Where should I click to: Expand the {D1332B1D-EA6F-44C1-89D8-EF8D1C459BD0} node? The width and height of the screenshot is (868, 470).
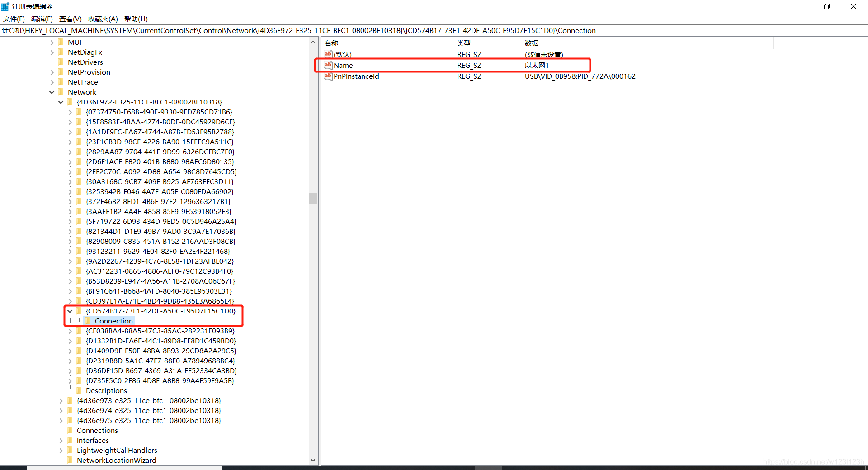click(70, 341)
